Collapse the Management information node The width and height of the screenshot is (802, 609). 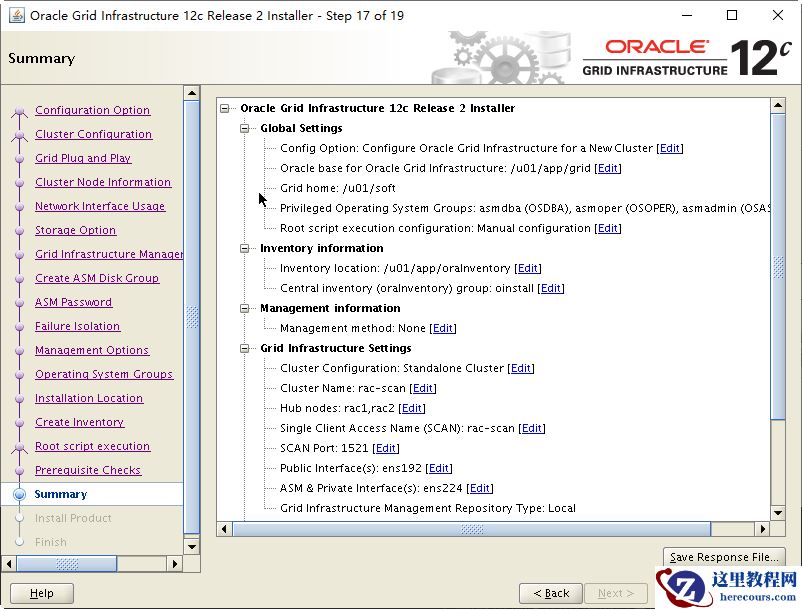244,308
